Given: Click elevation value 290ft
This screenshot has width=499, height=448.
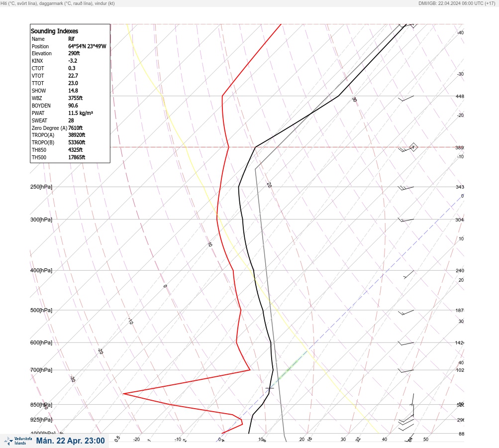Looking at the screenshot, I should pos(74,53).
